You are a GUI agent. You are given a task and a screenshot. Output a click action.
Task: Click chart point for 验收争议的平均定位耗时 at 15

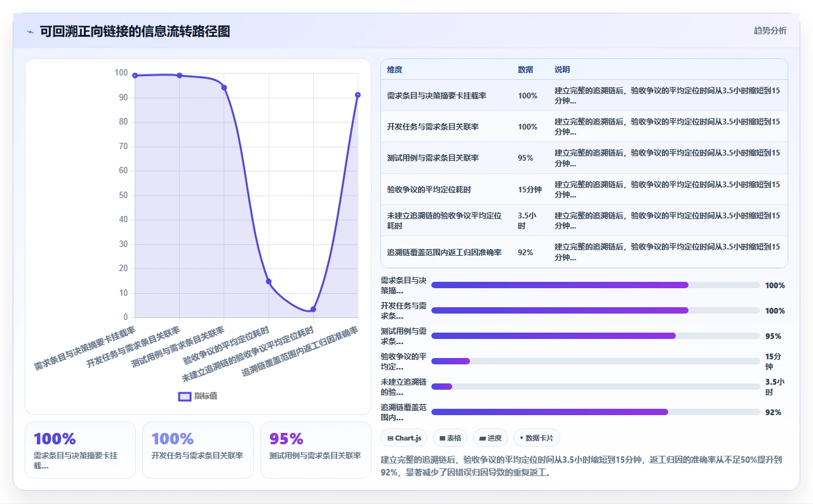pyautogui.click(x=269, y=281)
